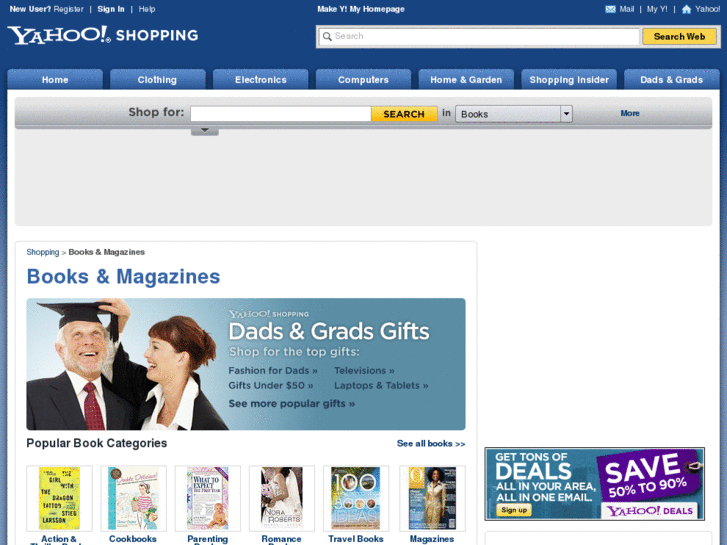Open the Dads & Grads tab
Image resolution: width=727 pixels, height=545 pixels.
[x=671, y=79]
